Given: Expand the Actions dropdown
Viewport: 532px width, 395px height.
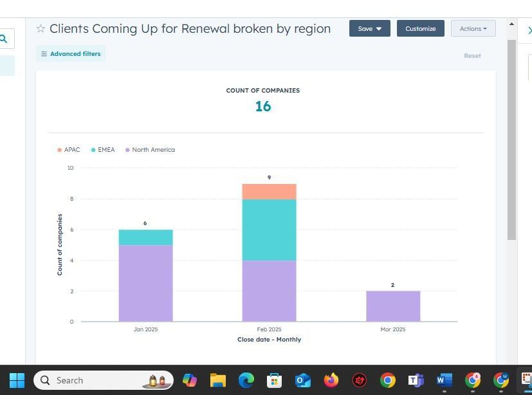Looking at the screenshot, I should [473, 28].
